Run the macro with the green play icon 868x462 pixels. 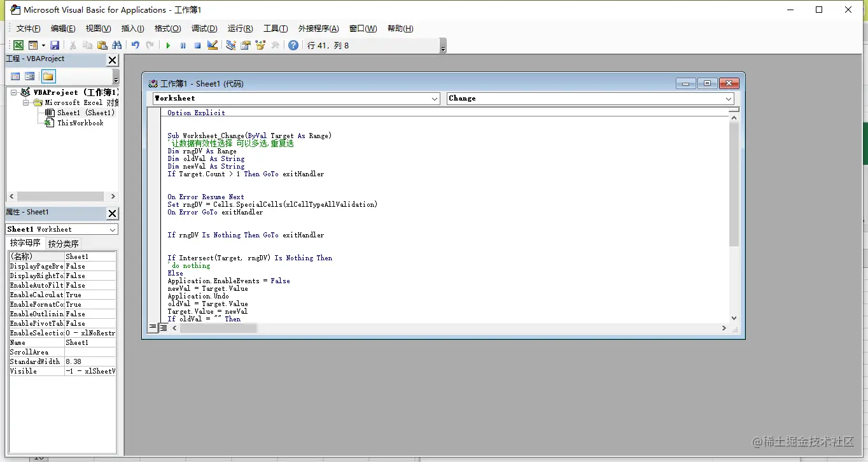pos(168,45)
